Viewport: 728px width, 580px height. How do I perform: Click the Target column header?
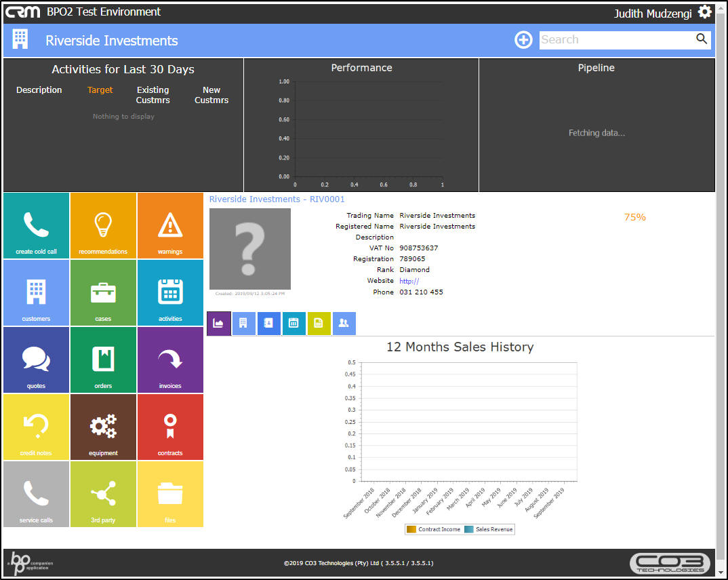click(x=100, y=90)
